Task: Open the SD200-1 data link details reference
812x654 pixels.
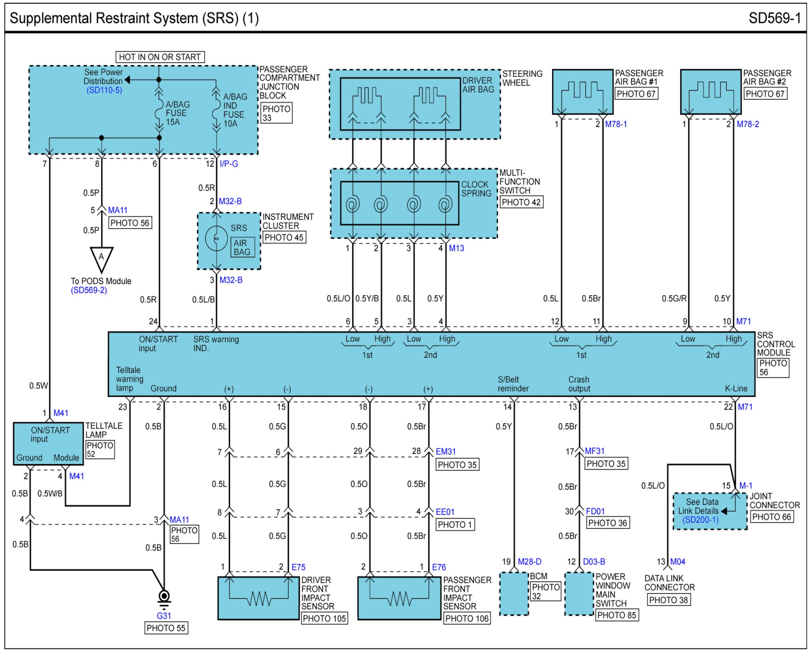Action: tap(700, 520)
